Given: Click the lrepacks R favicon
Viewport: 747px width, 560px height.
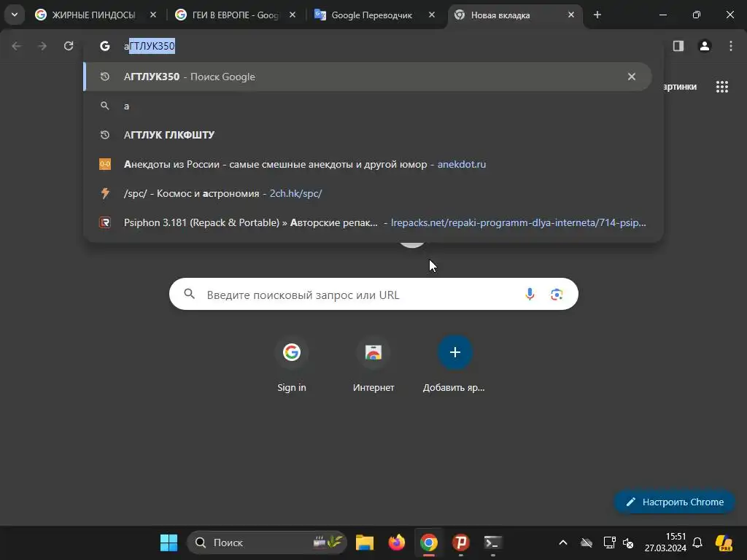Looking at the screenshot, I should (105, 222).
